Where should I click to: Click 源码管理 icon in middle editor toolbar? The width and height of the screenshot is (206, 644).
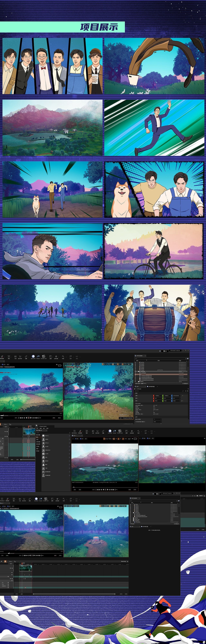coord(80,431)
